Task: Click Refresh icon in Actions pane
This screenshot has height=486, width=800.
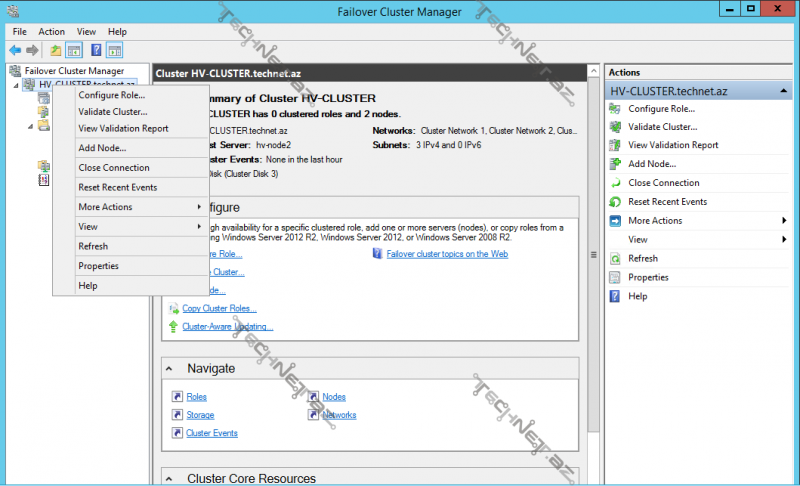Action: tap(615, 258)
